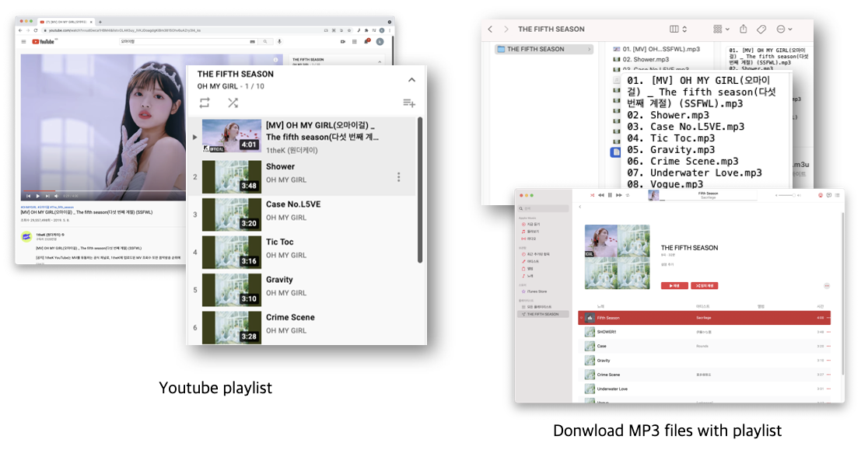Click back chevron in the Music app content
The height and width of the screenshot is (457, 868).
pos(580,207)
